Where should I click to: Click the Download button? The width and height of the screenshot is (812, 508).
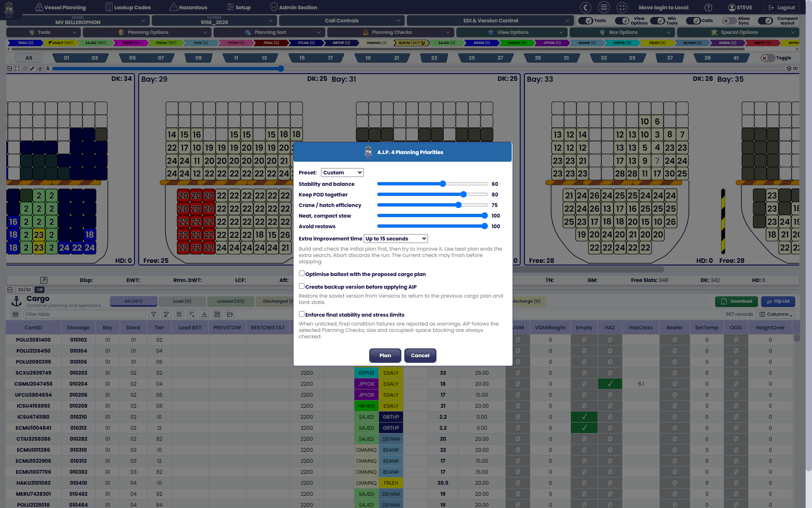coord(736,301)
